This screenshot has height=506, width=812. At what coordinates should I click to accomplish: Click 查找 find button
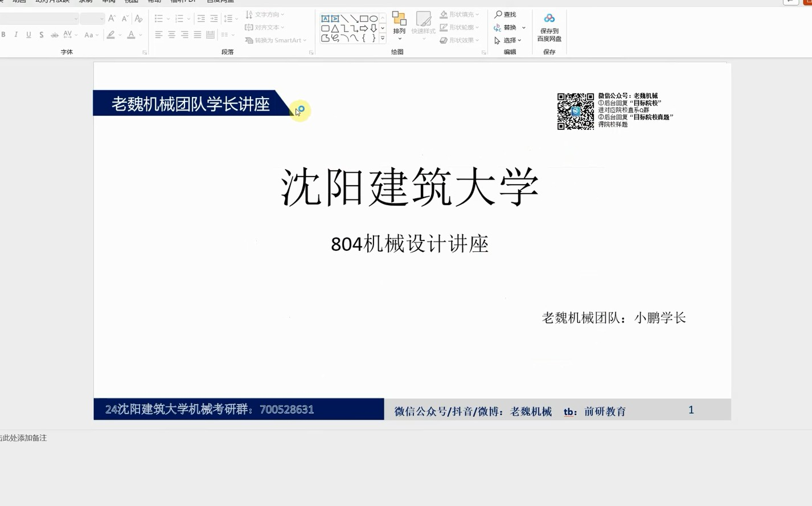(x=505, y=14)
